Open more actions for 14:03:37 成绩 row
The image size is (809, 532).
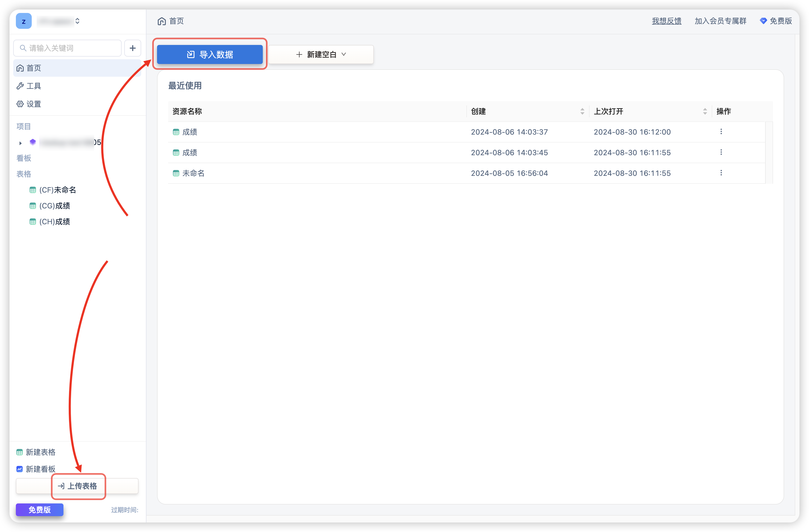coord(721,132)
